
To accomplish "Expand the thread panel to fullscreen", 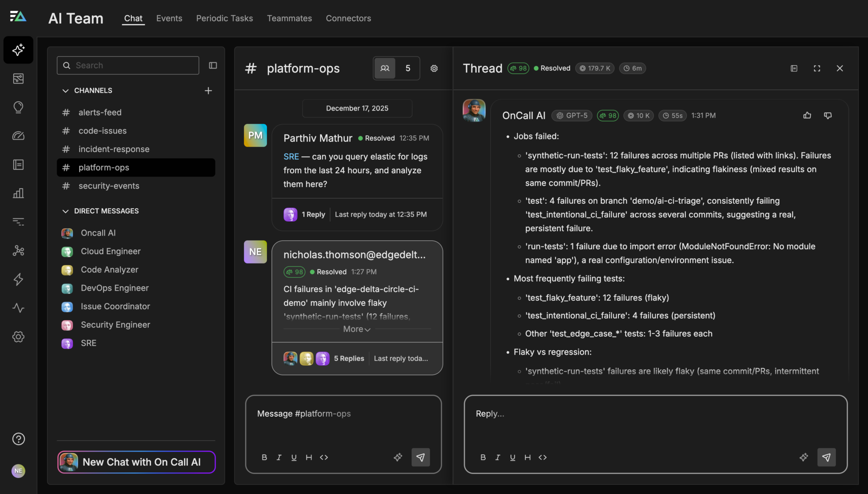I will 817,68.
